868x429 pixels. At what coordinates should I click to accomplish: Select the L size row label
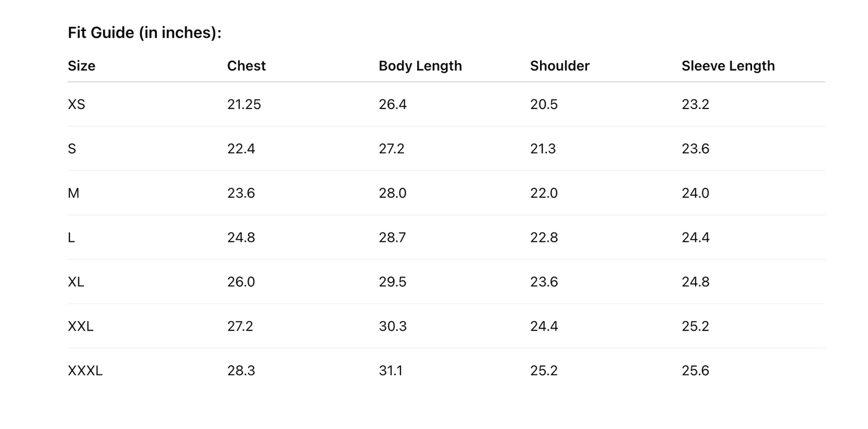[71, 237]
